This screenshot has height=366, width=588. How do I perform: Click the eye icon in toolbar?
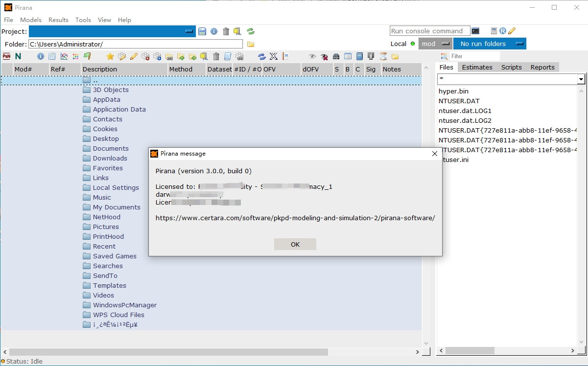(x=312, y=56)
